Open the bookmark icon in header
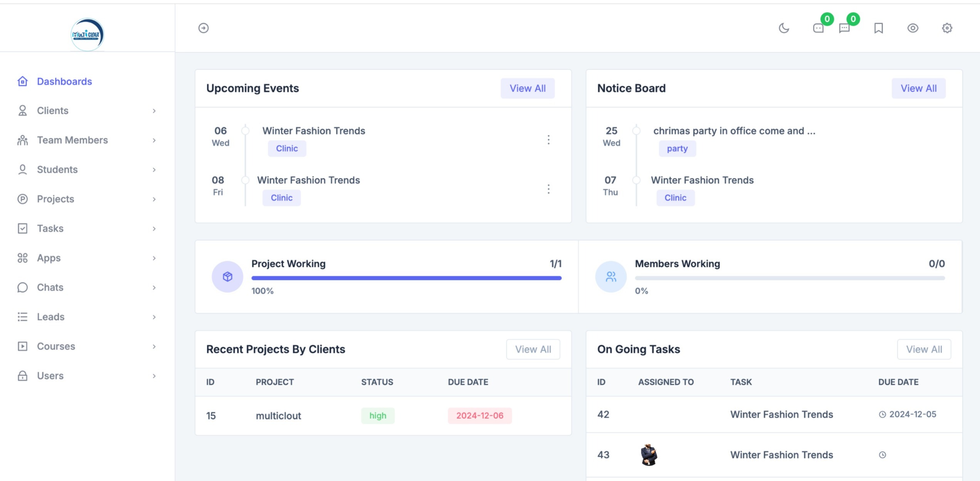Viewport: 980px width, 481px height. [878, 28]
